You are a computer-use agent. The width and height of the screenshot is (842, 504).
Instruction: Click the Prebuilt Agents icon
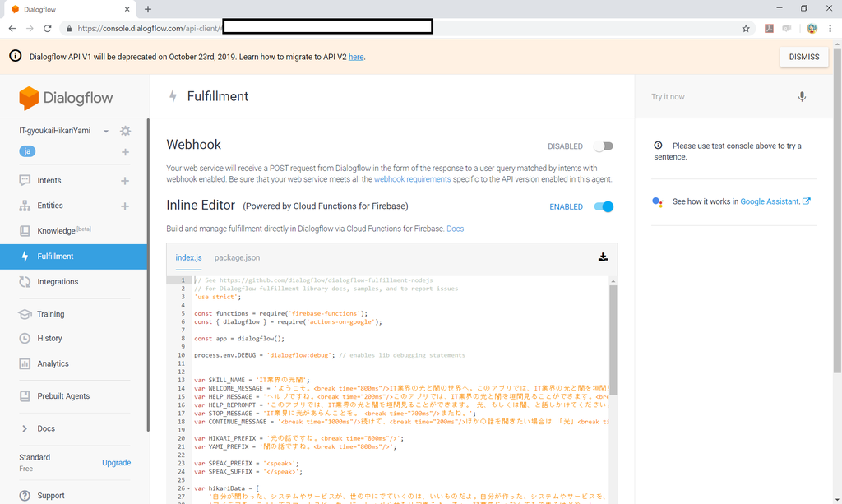tap(25, 396)
